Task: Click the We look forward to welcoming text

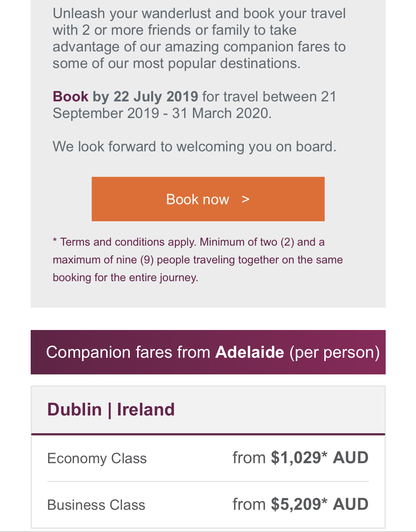Action: click(195, 147)
